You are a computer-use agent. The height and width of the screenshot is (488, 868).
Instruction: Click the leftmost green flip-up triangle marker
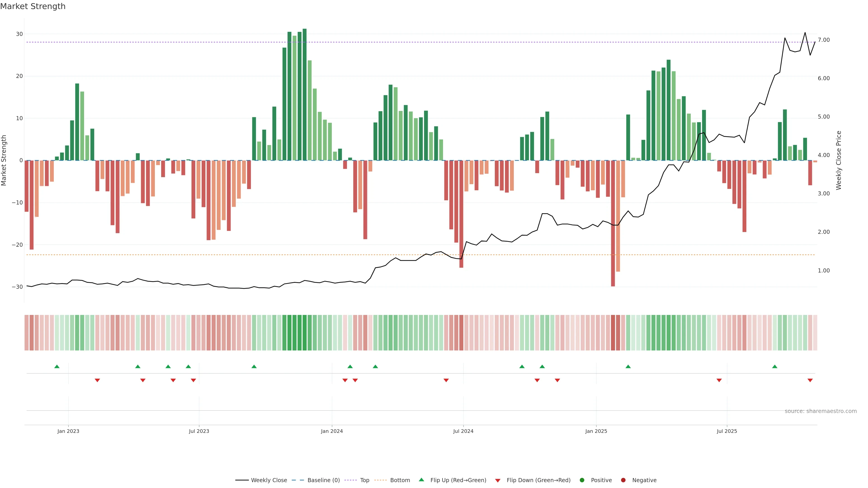tap(57, 366)
